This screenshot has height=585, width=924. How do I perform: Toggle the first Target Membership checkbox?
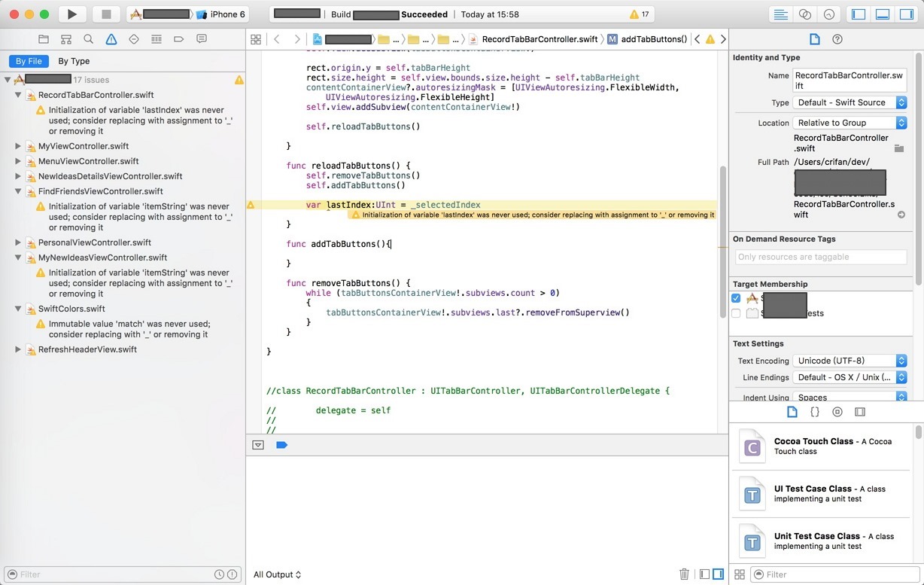(736, 298)
